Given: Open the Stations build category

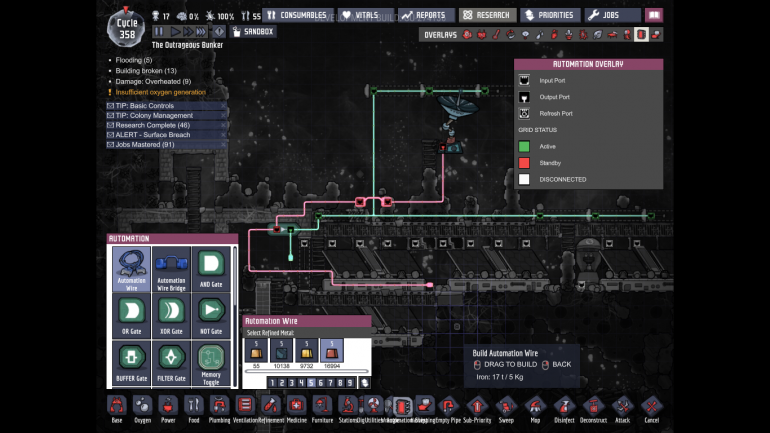Looking at the screenshot, I should 347,409.
